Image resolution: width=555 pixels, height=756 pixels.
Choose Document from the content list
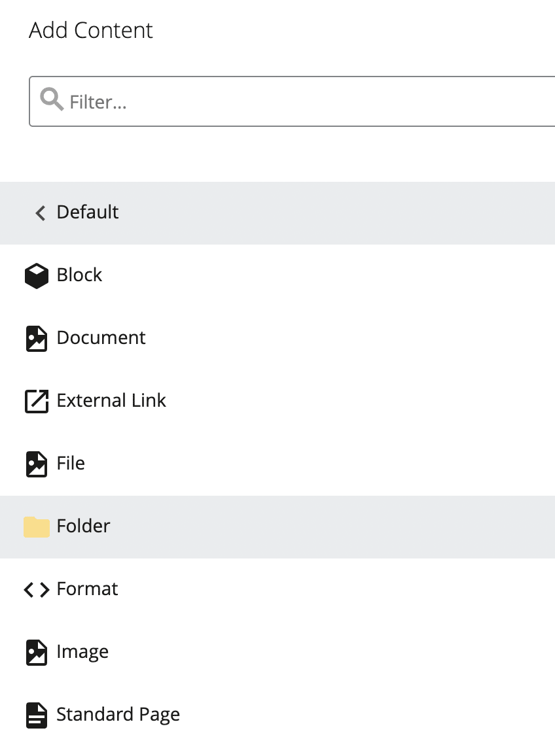101,337
